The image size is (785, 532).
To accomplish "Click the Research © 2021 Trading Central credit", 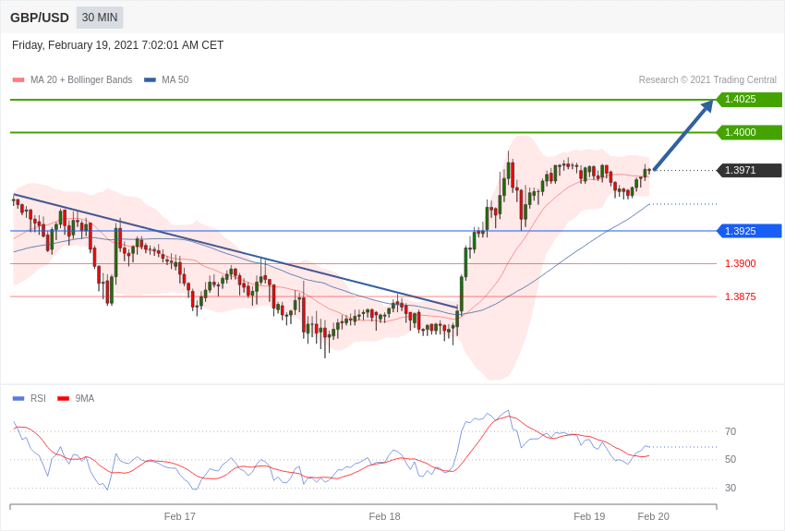I will 707,80.
